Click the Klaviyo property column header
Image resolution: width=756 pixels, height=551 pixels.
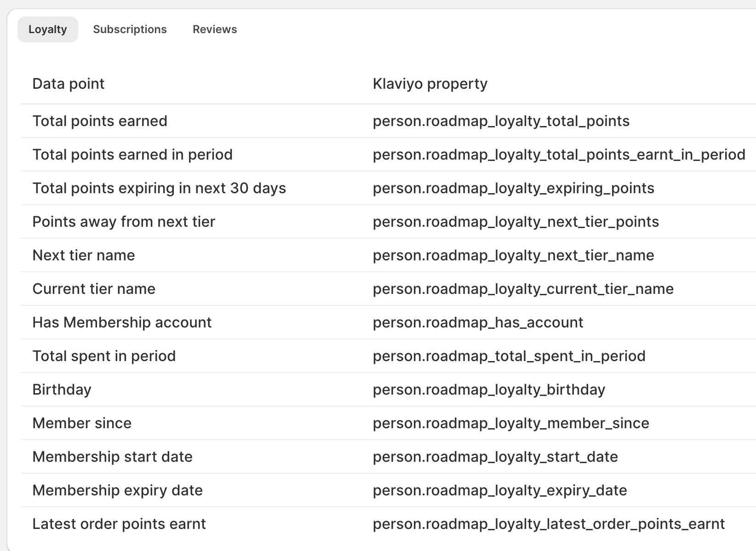(430, 84)
